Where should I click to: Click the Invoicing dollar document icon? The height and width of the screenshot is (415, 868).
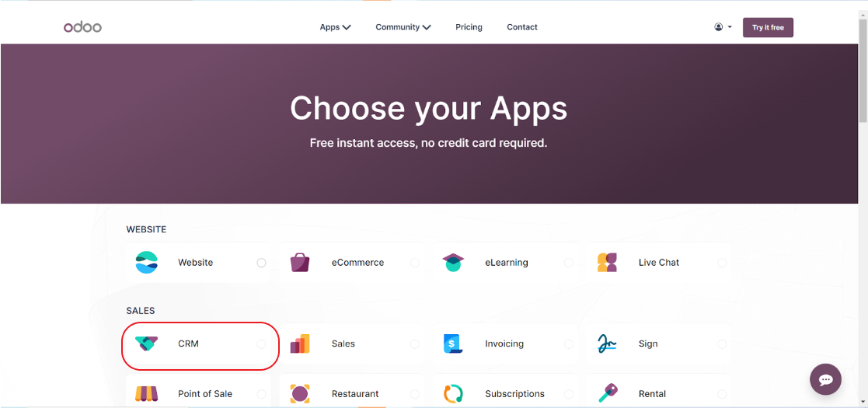tap(453, 344)
